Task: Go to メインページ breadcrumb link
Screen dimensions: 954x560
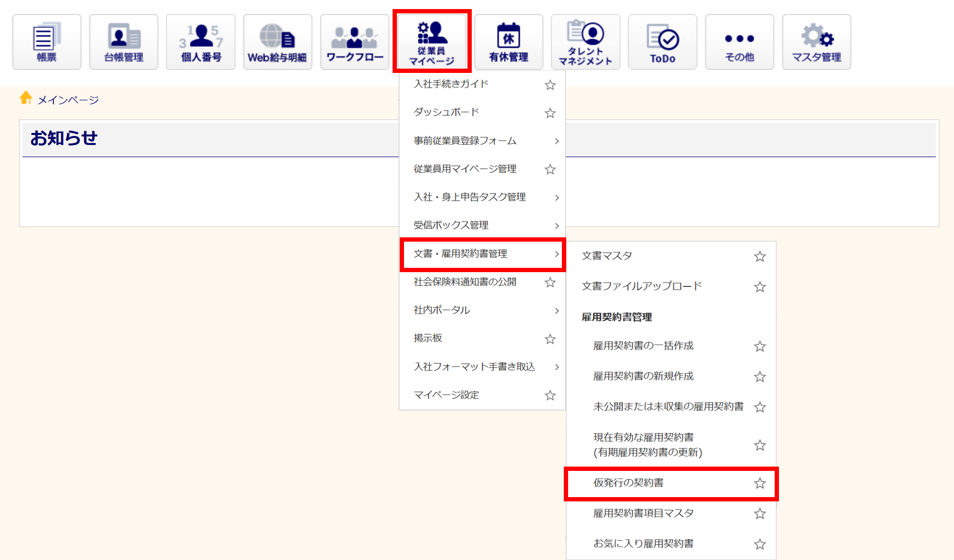Action: click(x=68, y=100)
